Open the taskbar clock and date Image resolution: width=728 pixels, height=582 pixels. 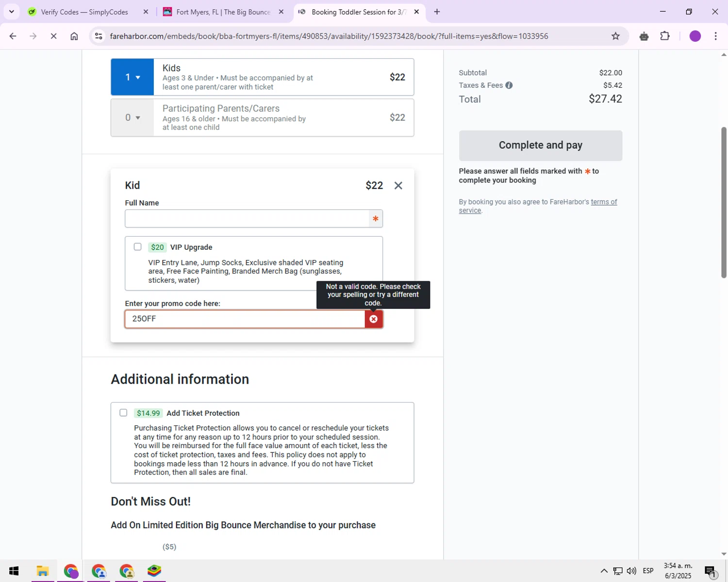678,571
